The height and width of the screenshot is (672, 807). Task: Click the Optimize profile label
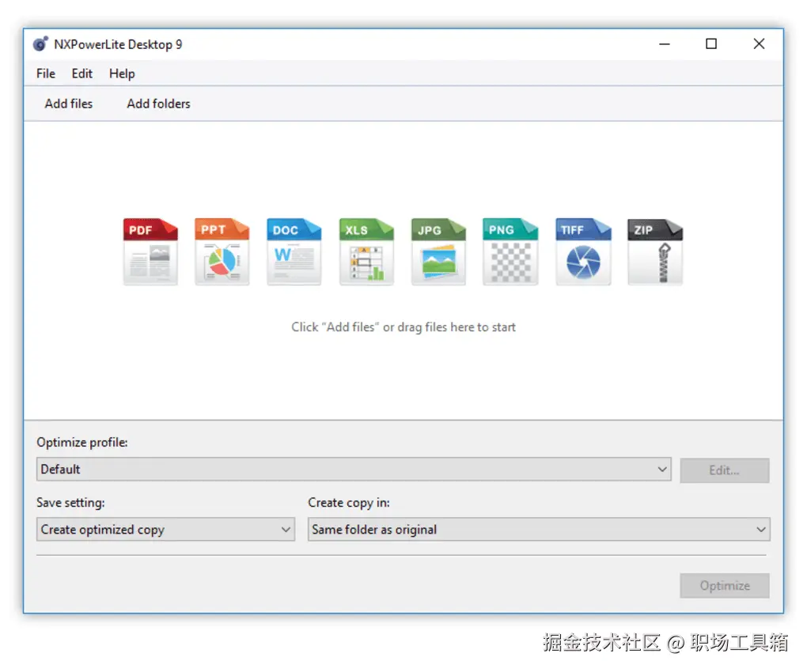81,442
